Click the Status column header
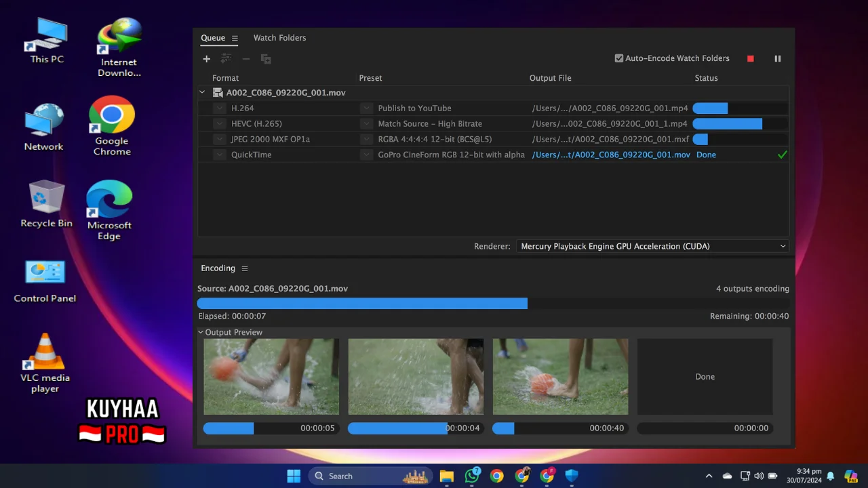This screenshot has height=488, width=868. [x=706, y=78]
